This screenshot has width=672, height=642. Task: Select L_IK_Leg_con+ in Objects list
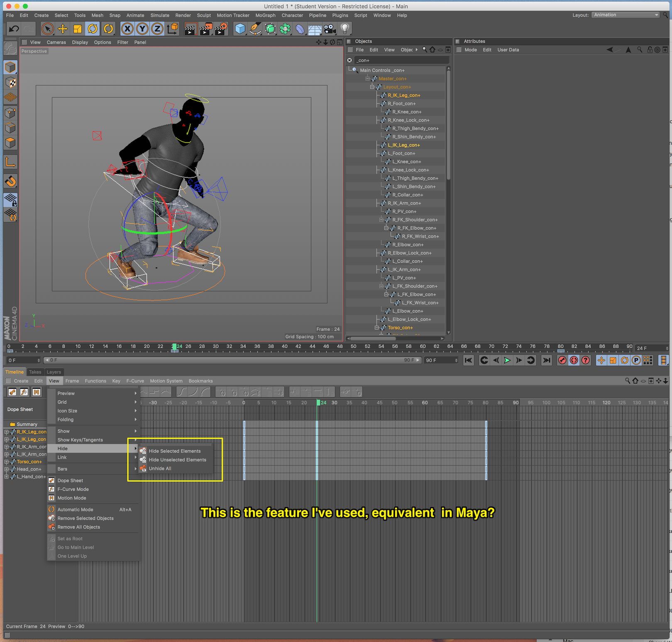[403, 145]
